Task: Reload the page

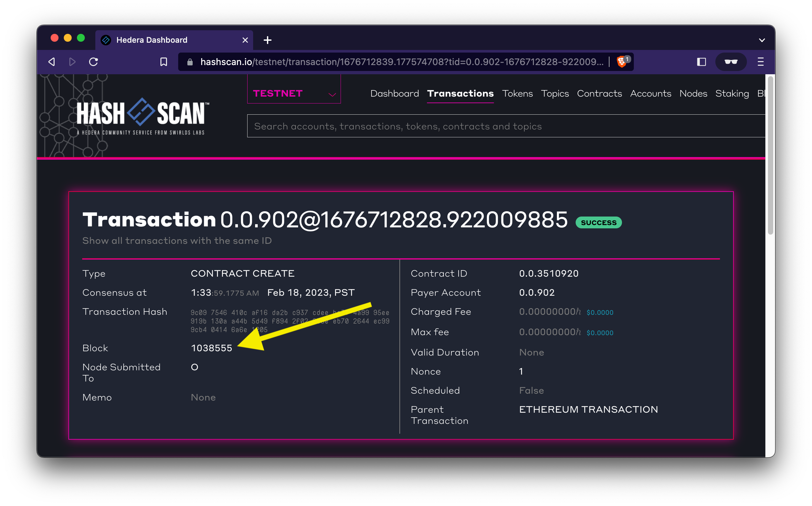Action: [x=93, y=62]
